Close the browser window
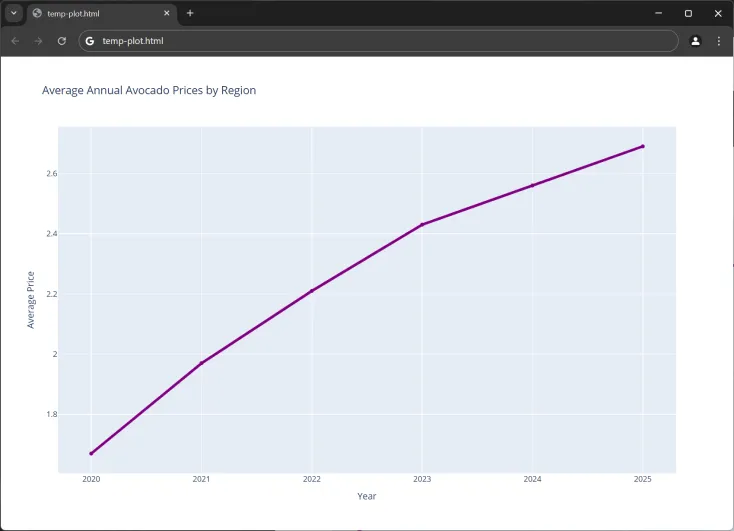The height and width of the screenshot is (531, 734). coord(718,13)
